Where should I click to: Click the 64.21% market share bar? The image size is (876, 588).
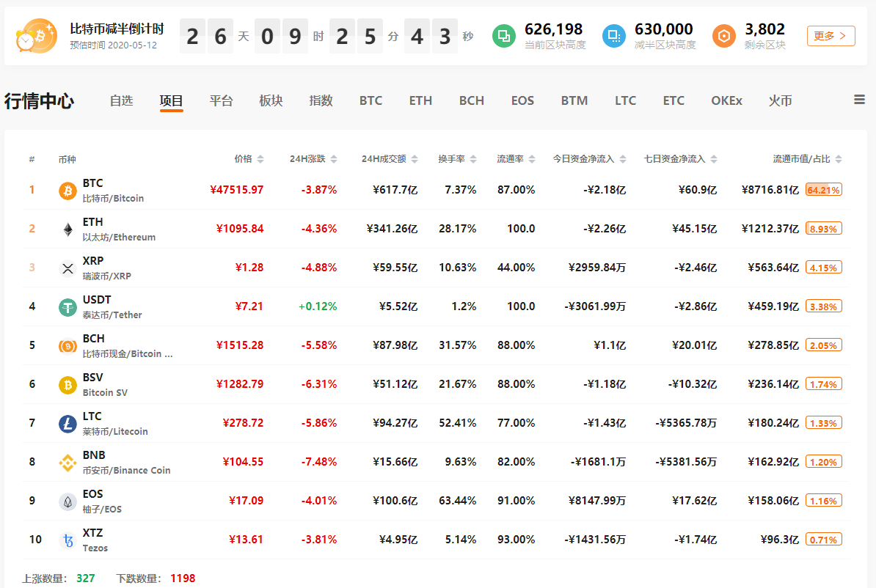click(x=823, y=190)
